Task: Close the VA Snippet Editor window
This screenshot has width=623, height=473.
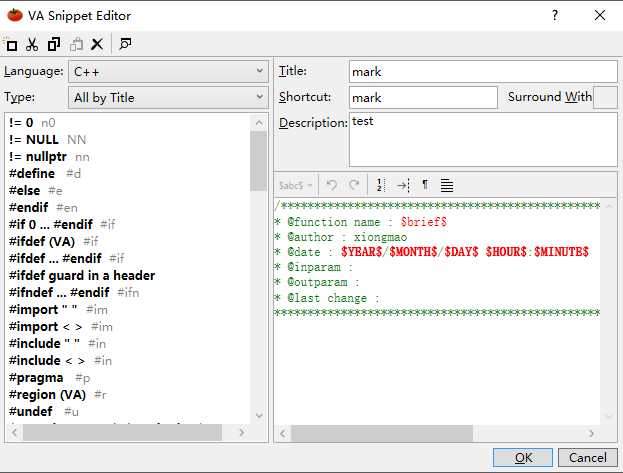Action: coord(600,16)
